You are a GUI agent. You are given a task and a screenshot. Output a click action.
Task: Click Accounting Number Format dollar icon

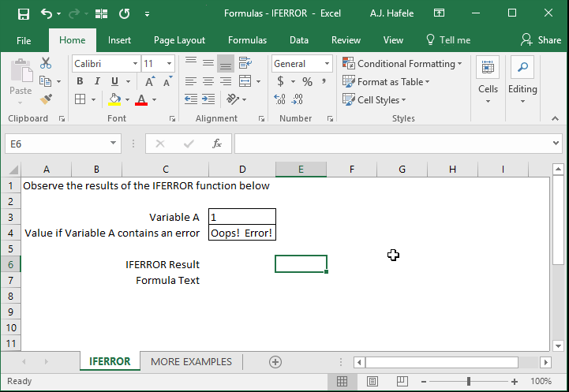pyautogui.click(x=280, y=81)
